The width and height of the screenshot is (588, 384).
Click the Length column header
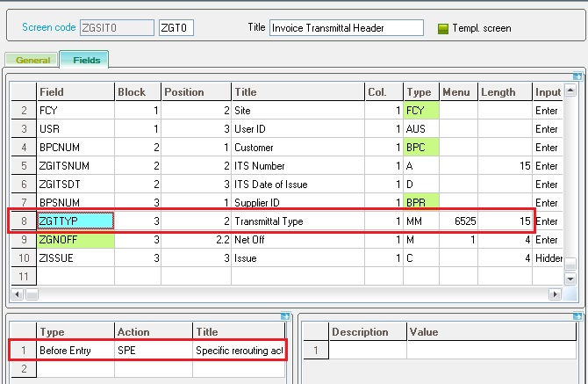(x=505, y=92)
